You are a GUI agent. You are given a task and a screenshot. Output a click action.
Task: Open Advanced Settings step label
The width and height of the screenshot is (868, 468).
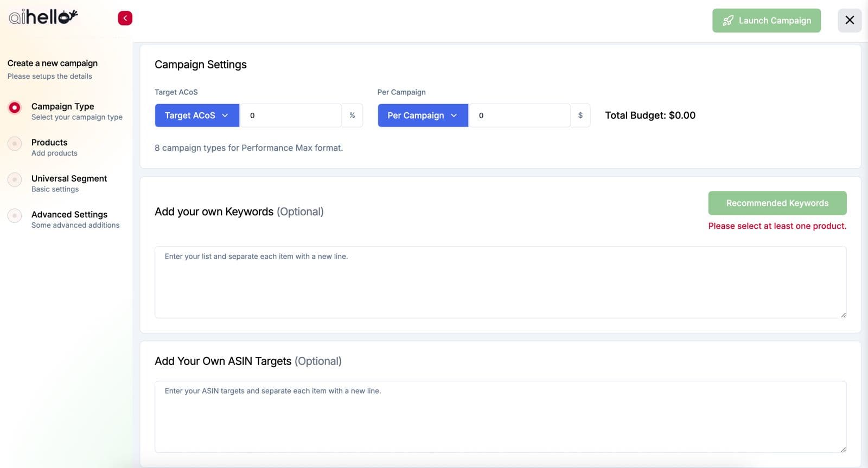(69, 215)
